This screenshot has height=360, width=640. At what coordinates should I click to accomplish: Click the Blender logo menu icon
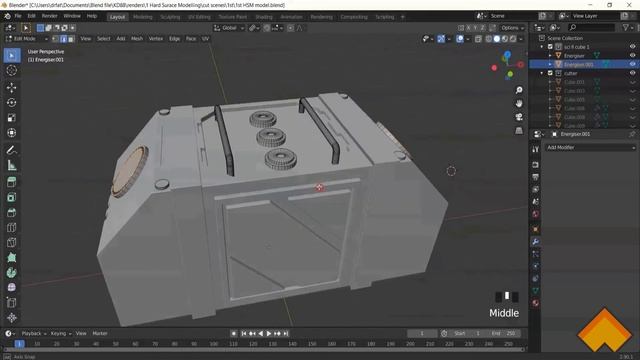click(x=7, y=16)
